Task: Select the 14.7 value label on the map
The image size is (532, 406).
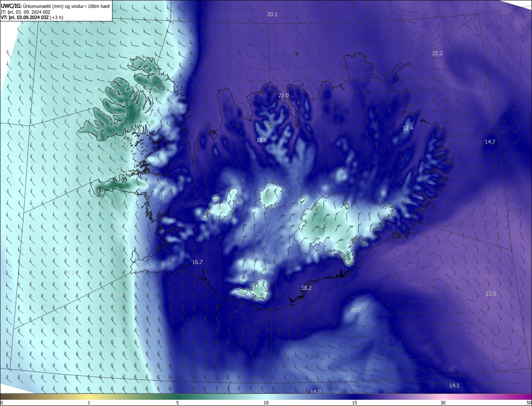Action: click(490, 142)
